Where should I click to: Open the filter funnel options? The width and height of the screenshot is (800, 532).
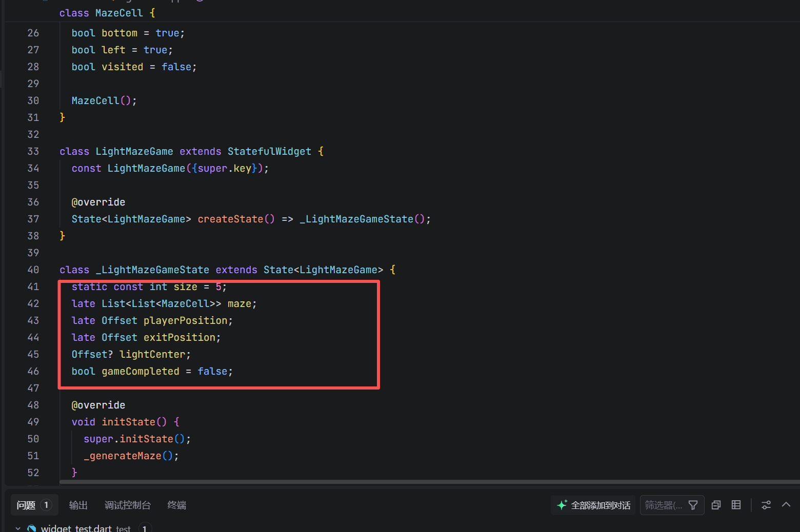[693, 505]
